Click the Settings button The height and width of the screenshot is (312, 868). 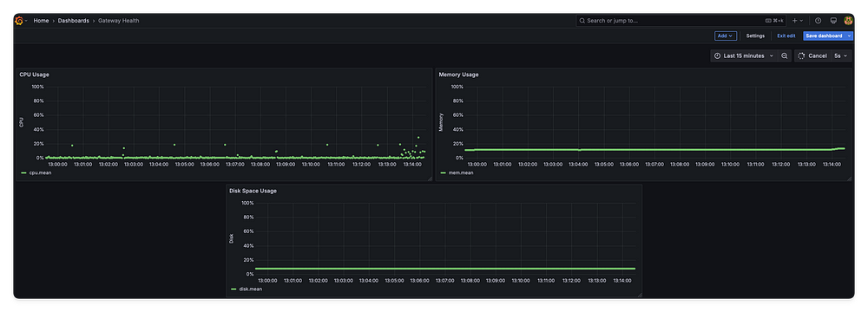tap(755, 36)
